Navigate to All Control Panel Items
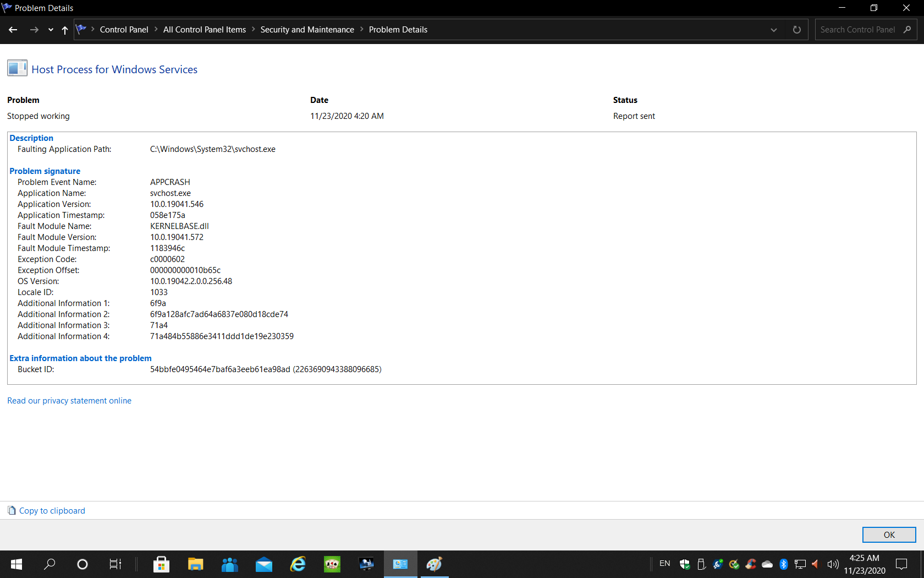The width and height of the screenshot is (924, 578). (205, 30)
